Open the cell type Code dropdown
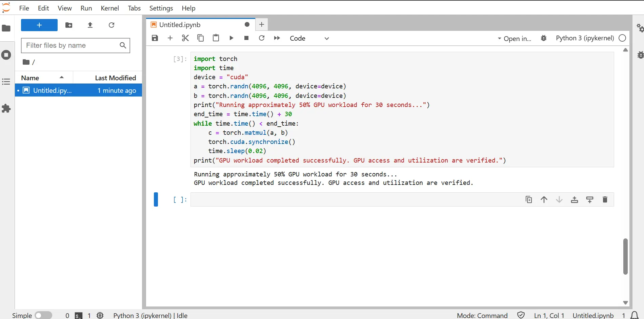 point(309,38)
